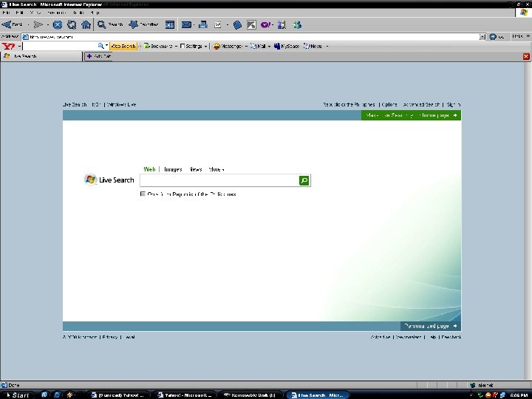Close the current tab with red X
532x399 pixels.
pos(526,56)
